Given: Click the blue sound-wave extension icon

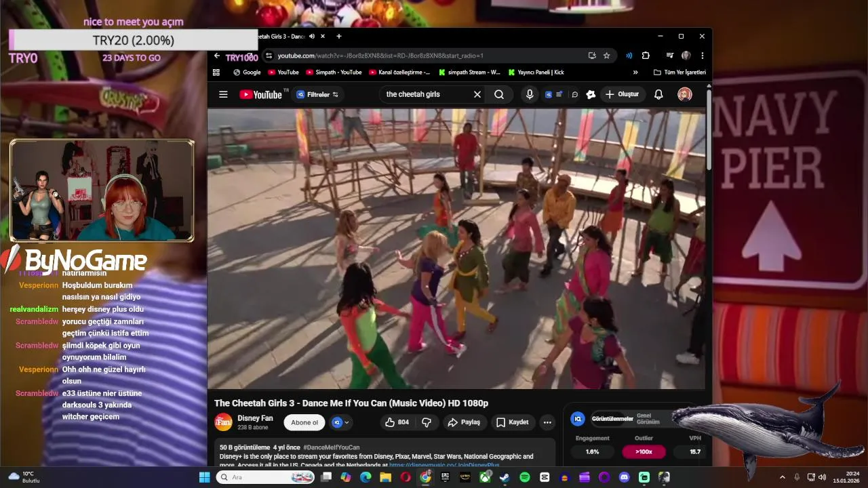Looking at the screenshot, I should click(x=629, y=56).
